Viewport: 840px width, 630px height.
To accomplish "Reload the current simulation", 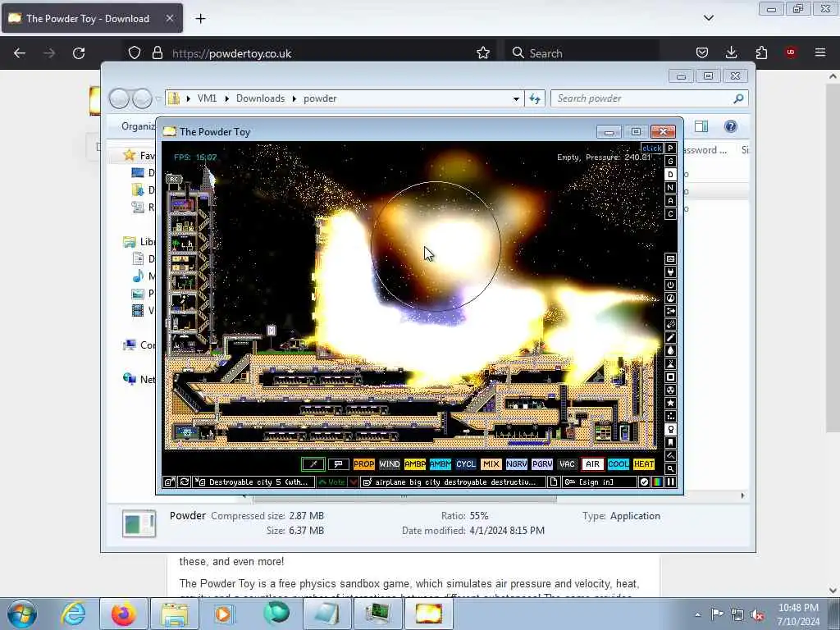I will coord(185,482).
